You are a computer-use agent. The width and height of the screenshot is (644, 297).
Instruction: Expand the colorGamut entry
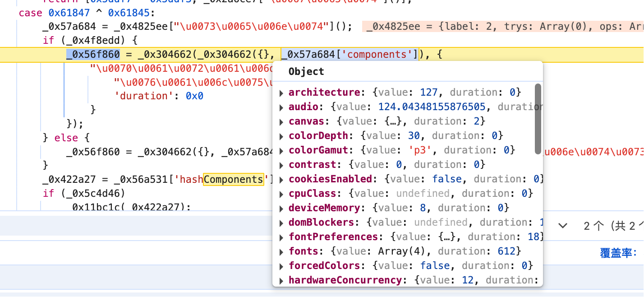point(281,151)
